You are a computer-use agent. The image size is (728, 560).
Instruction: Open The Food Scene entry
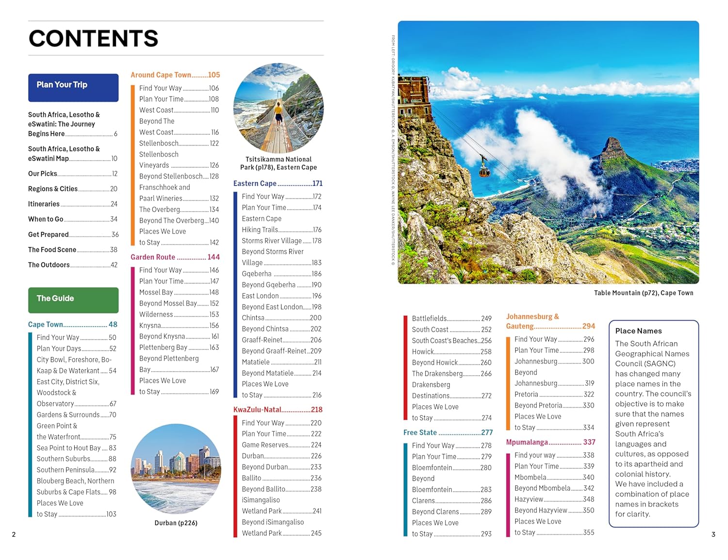pos(72,250)
